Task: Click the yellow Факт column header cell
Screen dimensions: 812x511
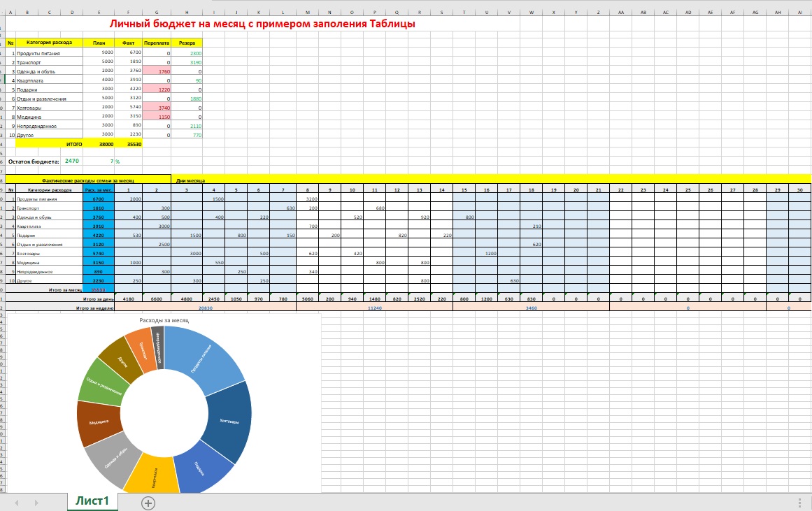Action: [x=128, y=42]
